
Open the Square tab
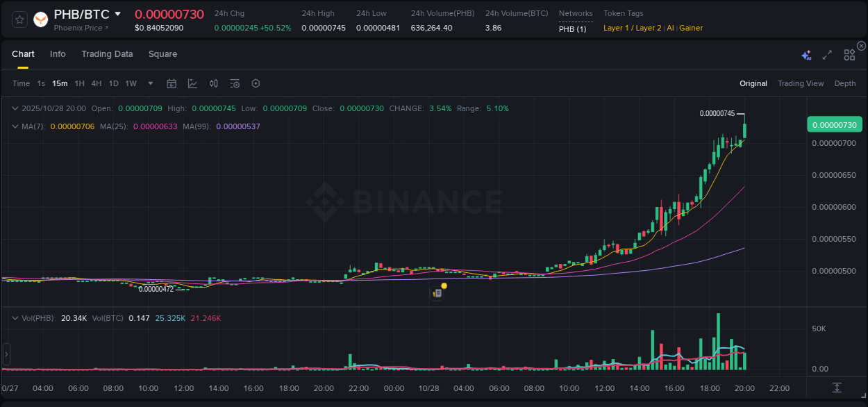pyautogui.click(x=162, y=54)
